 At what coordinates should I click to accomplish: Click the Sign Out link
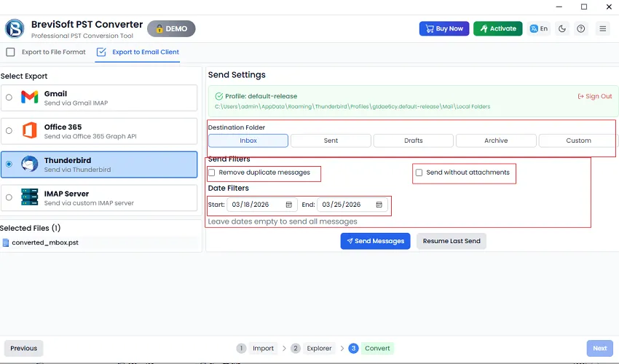click(595, 96)
